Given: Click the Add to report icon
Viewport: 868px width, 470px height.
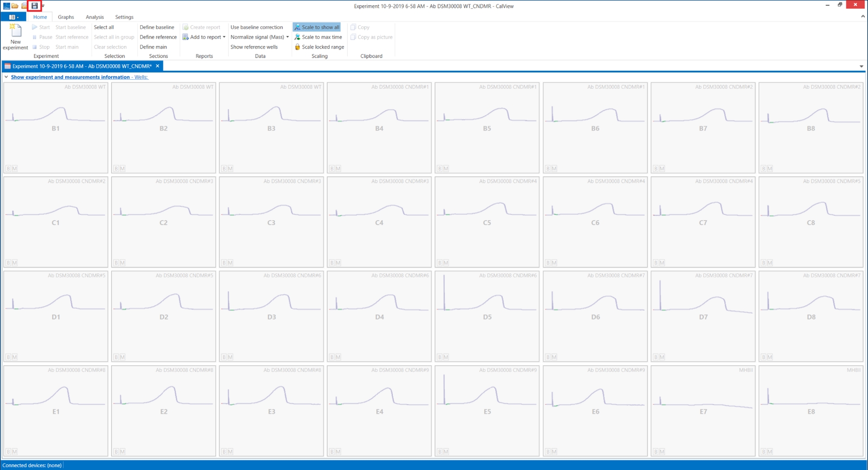Looking at the screenshot, I should click(186, 37).
